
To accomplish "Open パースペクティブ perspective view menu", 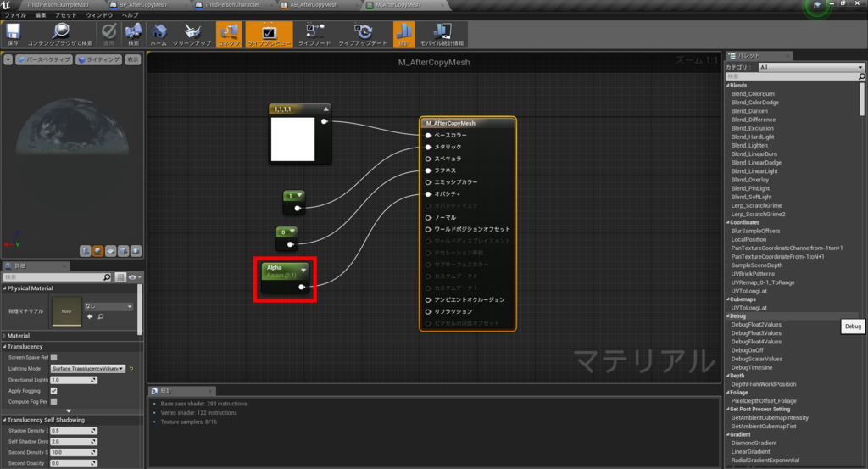I will coord(44,60).
